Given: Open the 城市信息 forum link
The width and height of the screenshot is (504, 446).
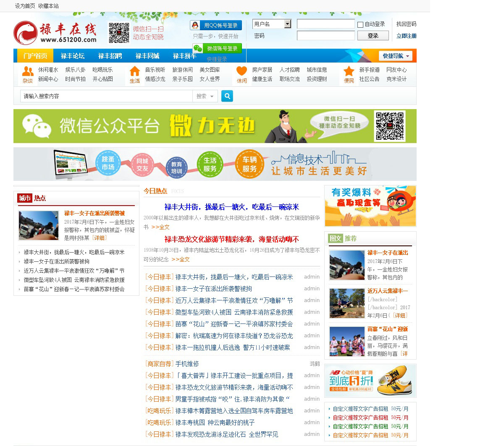Looking at the screenshot, I should (317, 70).
